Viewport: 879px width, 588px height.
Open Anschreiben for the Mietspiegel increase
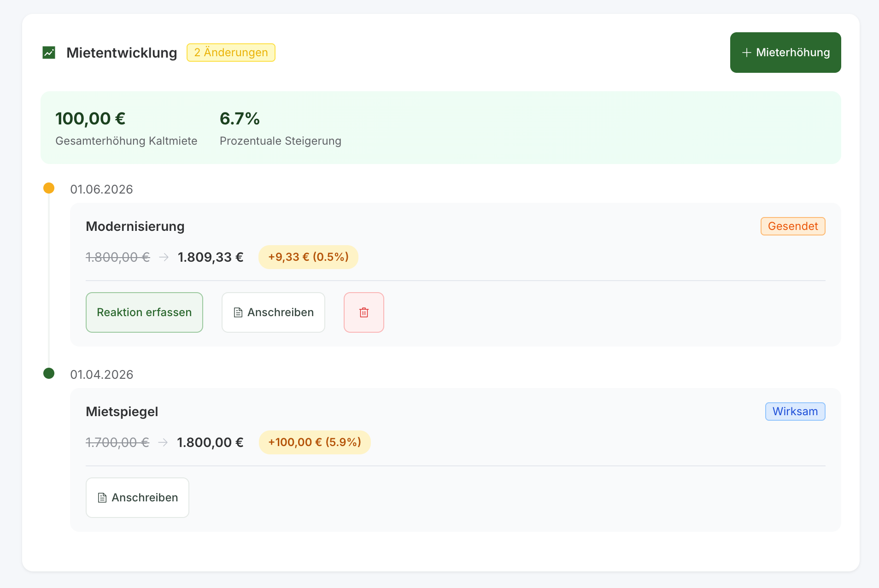click(137, 498)
